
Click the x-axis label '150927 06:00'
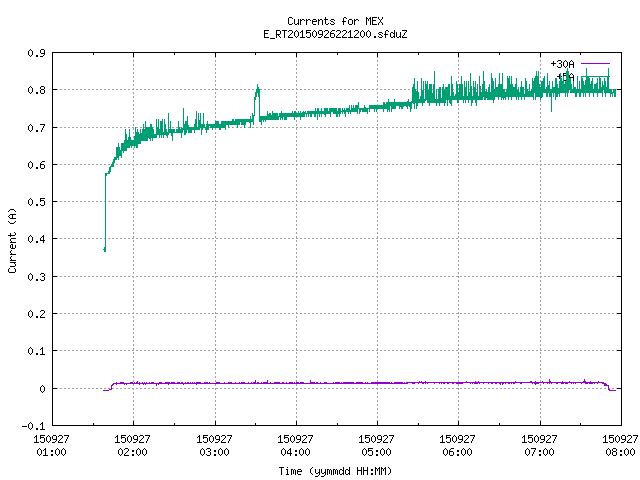[457, 446]
